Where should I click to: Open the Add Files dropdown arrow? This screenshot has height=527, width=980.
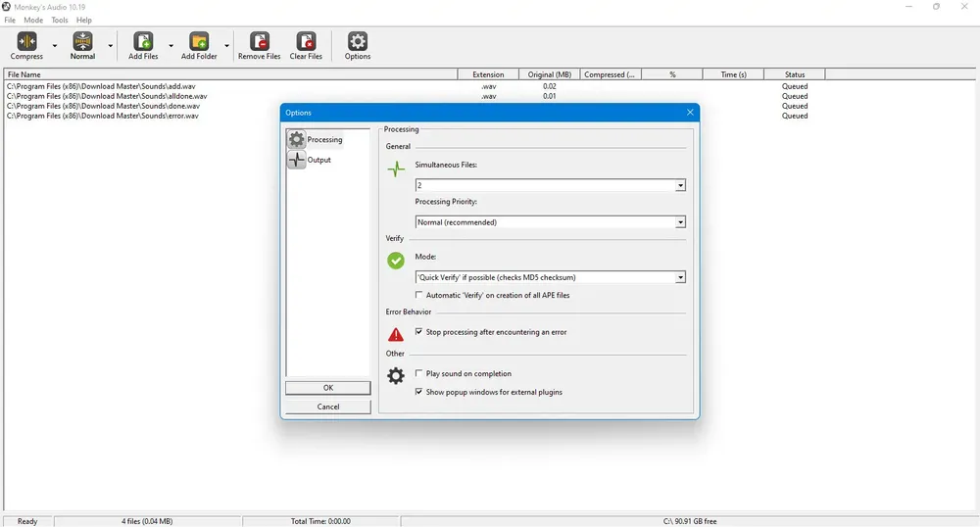point(171,46)
